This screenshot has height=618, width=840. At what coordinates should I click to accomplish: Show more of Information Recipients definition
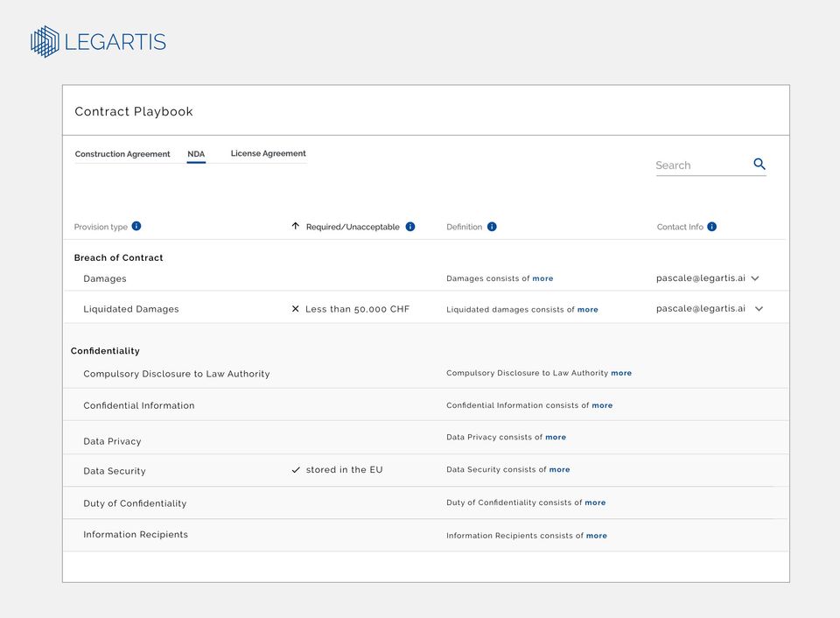pos(597,536)
